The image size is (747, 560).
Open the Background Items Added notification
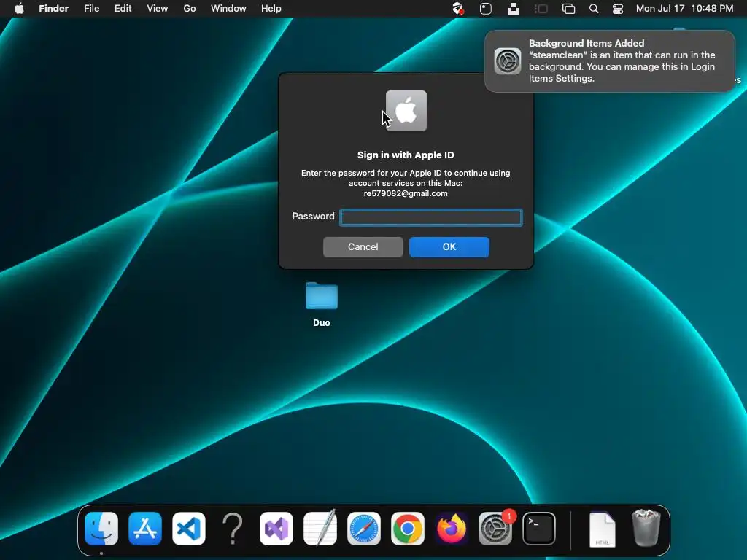(609, 61)
